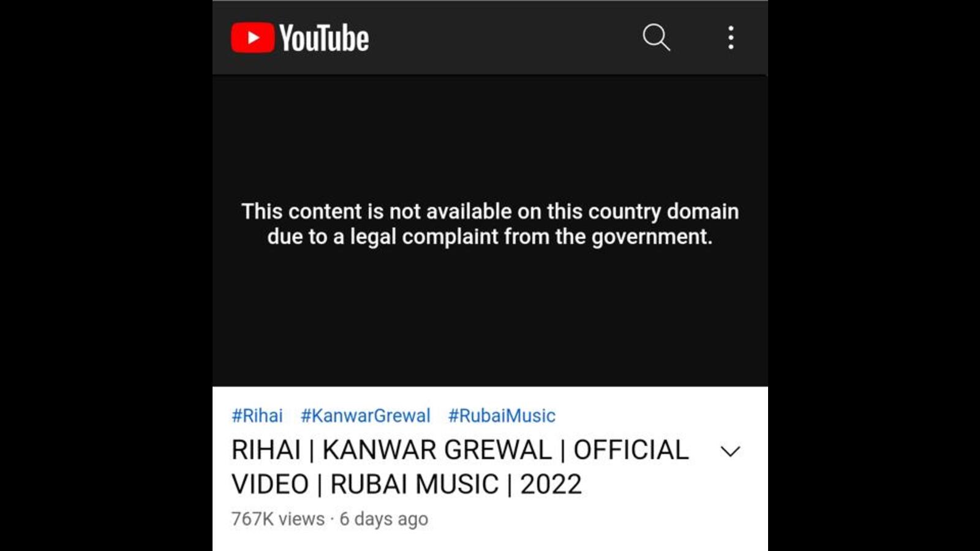Viewport: 980px width, 551px height.
Task: Open the three-dot more options menu
Action: (731, 37)
